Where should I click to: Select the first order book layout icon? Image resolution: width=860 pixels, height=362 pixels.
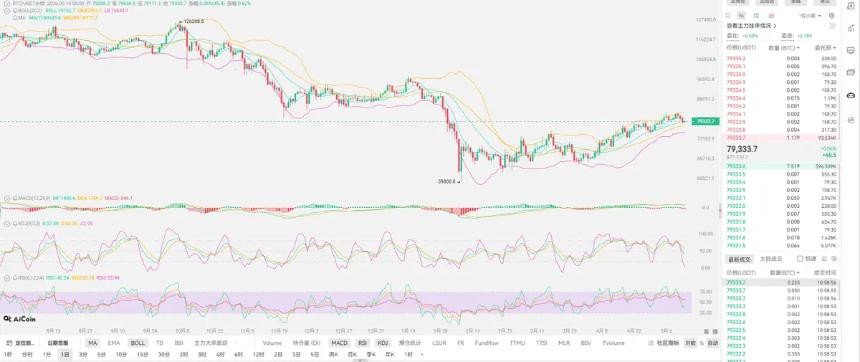click(728, 15)
